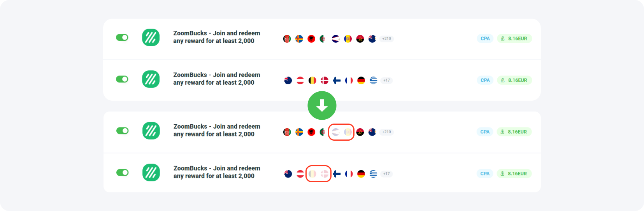Click the faded Andorra flag

point(348,132)
